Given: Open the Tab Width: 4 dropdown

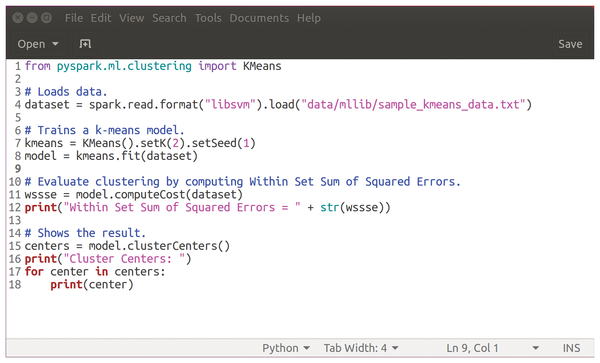Looking at the screenshot, I should point(361,348).
